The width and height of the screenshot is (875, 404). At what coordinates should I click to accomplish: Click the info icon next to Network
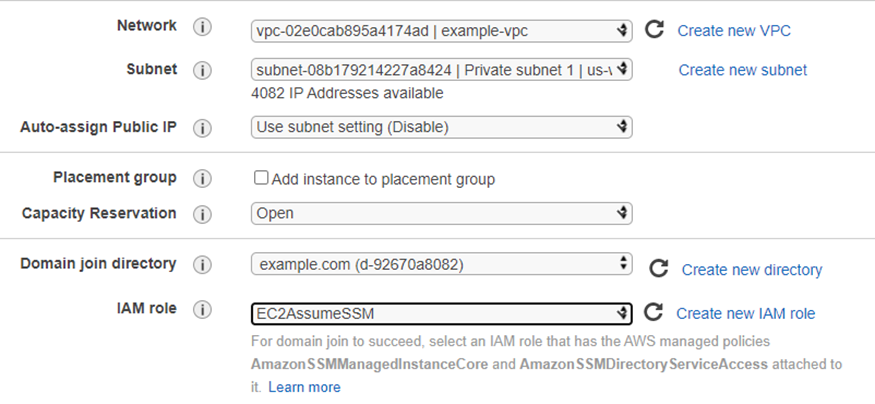pyautogui.click(x=202, y=27)
